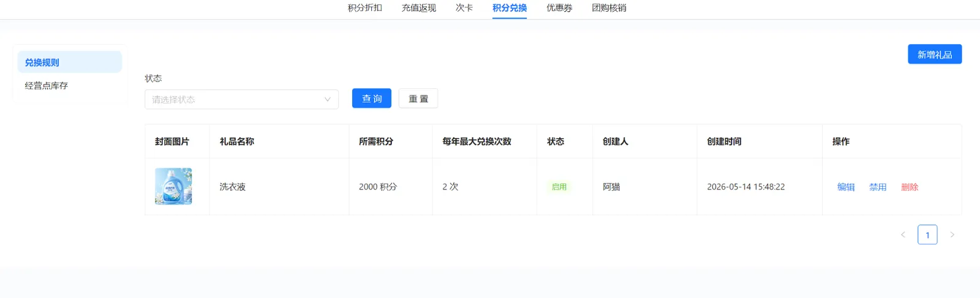Switch to the 积分折扣 tab

coord(364,8)
